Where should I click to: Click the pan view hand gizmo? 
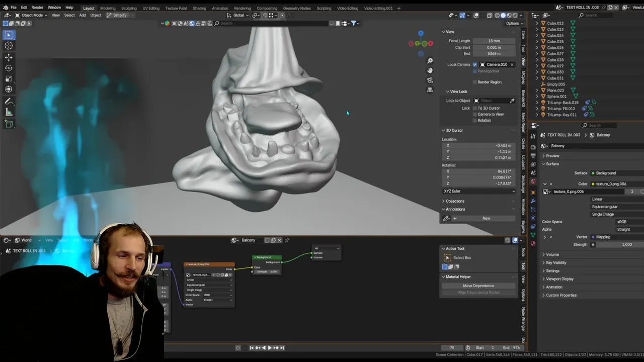[430, 70]
